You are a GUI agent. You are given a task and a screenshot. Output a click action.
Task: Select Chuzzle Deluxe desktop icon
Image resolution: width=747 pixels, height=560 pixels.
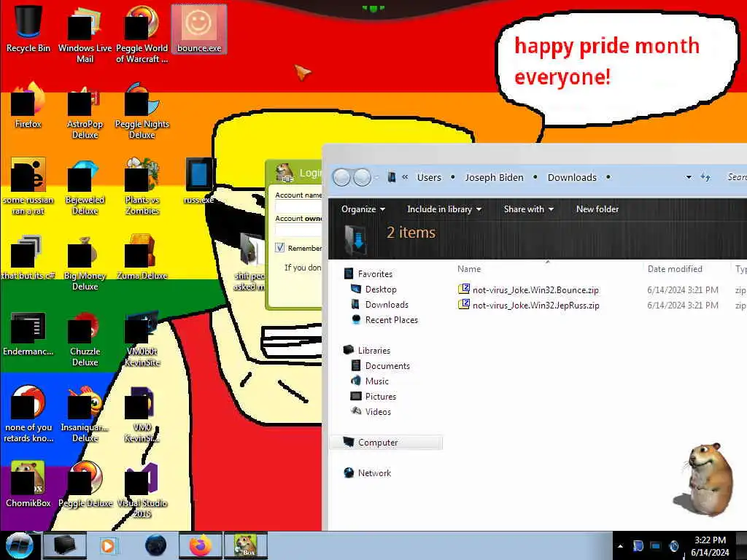click(85, 338)
